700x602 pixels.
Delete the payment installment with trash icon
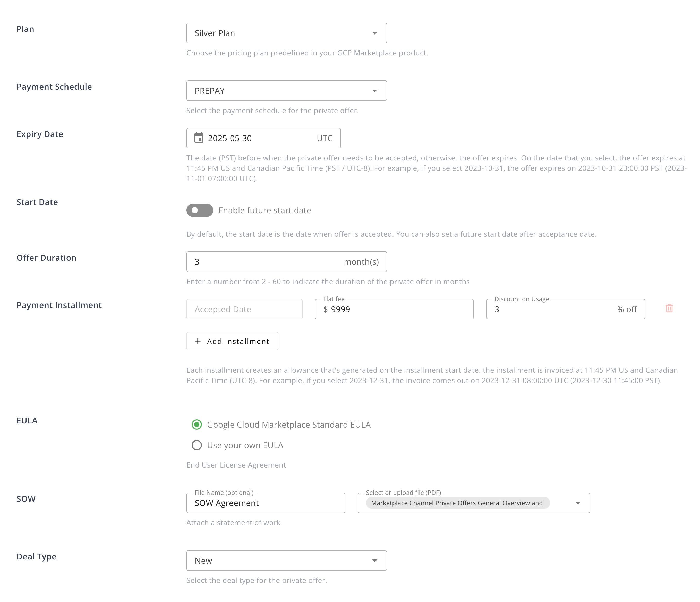tap(669, 308)
